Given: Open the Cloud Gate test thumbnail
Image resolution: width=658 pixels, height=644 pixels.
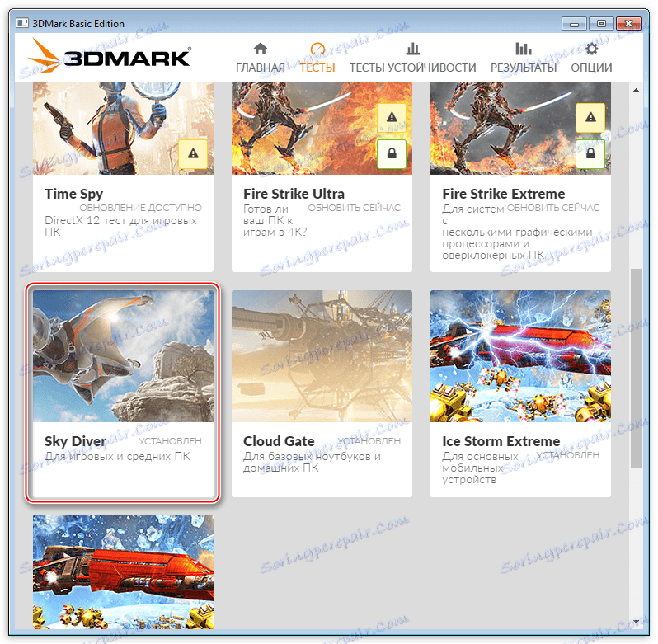Looking at the screenshot, I should [x=322, y=356].
